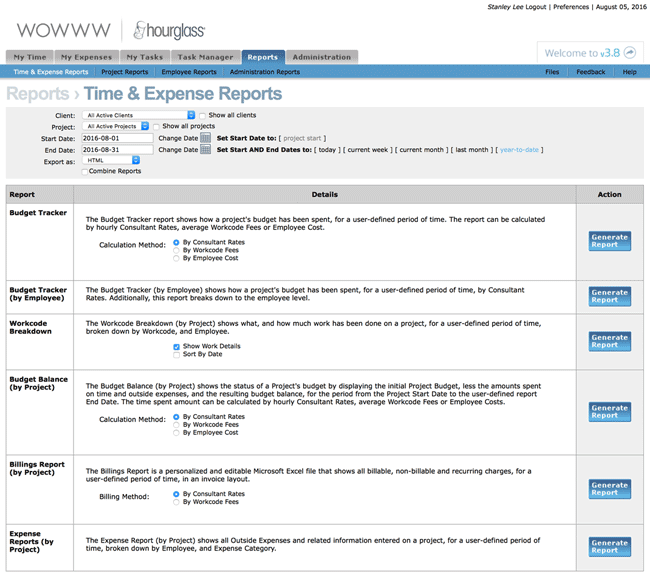Open Employee Reports submenu
Image resolution: width=650 pixels, height=579 pixels.
[189, 72]
